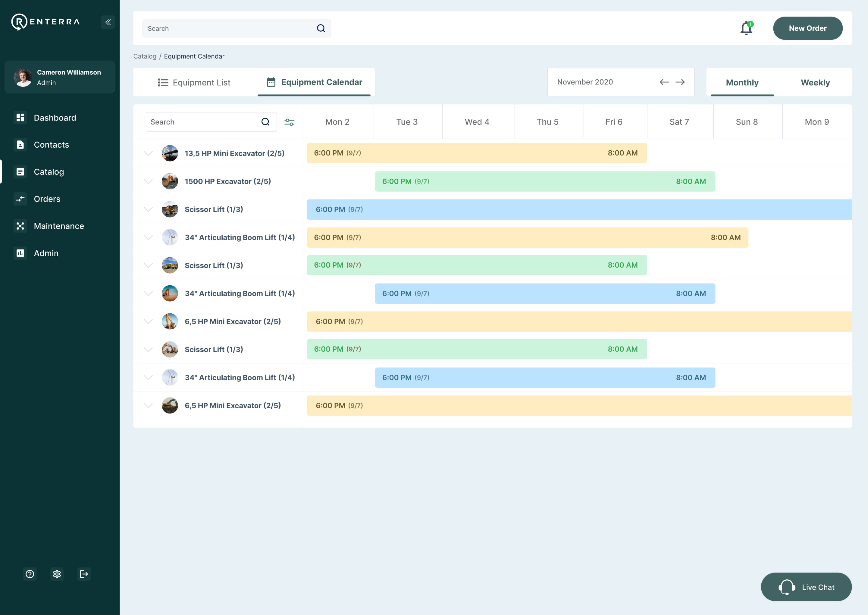Click the calendar search magnifier icon

click(265, 122)
